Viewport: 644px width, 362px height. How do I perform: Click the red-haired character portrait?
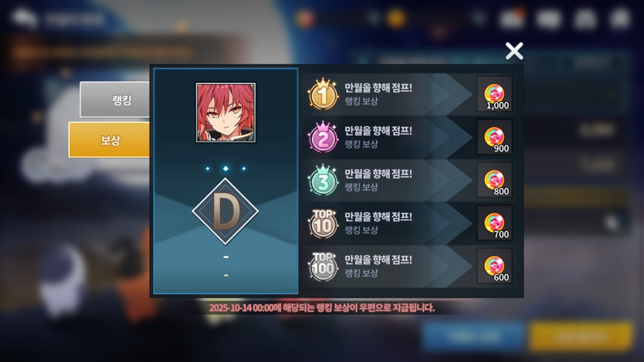tap(226, 112)
